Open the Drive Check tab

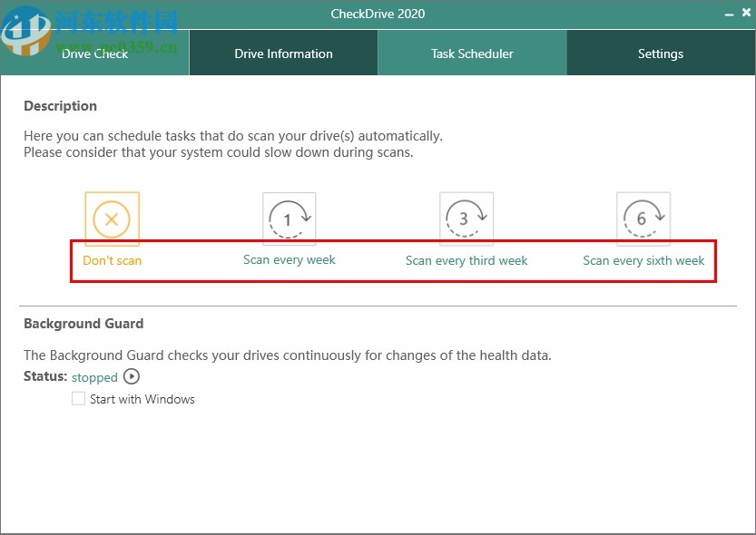click(95, 53)
